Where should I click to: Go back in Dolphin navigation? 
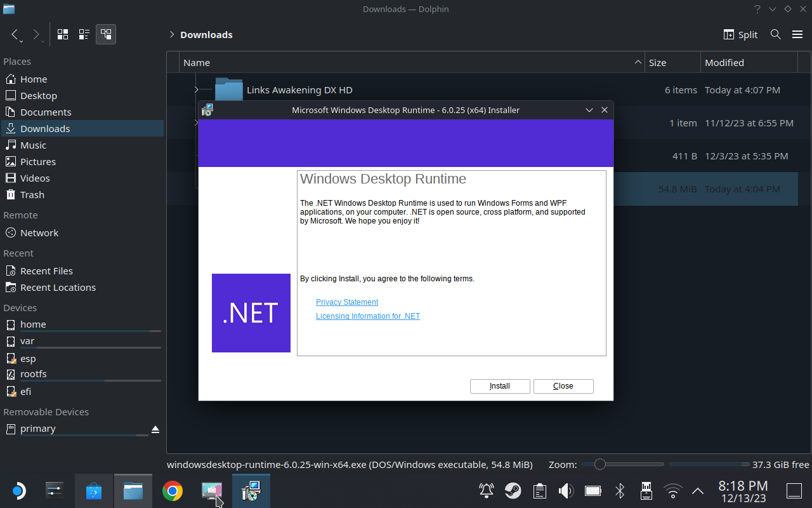pos(15,35)
